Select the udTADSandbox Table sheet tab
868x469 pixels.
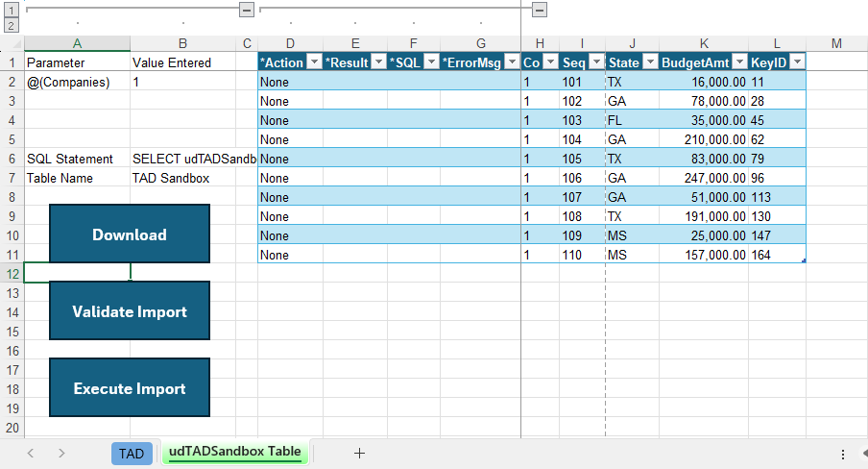[x=234, y=453]
